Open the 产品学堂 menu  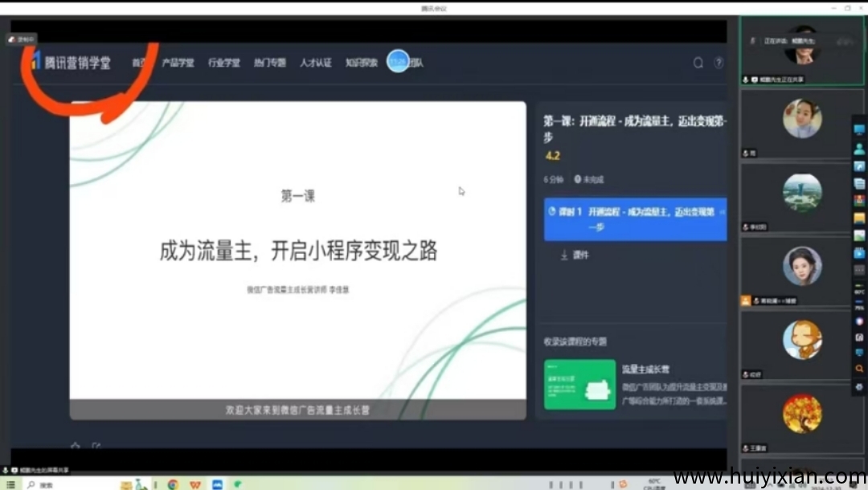pyautogui.click(x=178, y=63)
